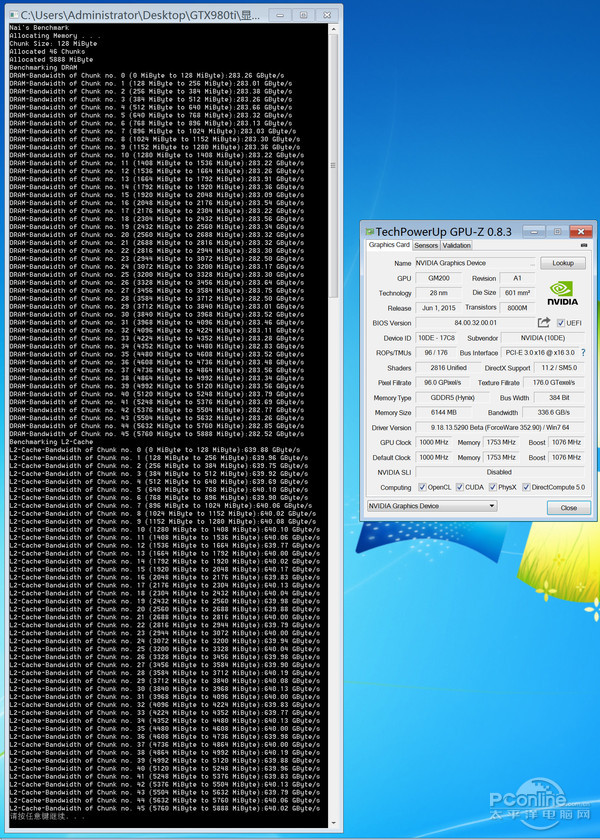Click the Shaders field 2816 Unified
This screenshot has width=600, height=840.
coord(448,368)
